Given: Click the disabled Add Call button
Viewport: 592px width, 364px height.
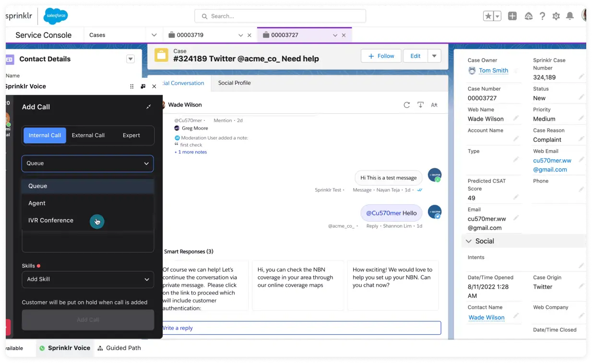Looking at the screenshot, I should [88, 319].
